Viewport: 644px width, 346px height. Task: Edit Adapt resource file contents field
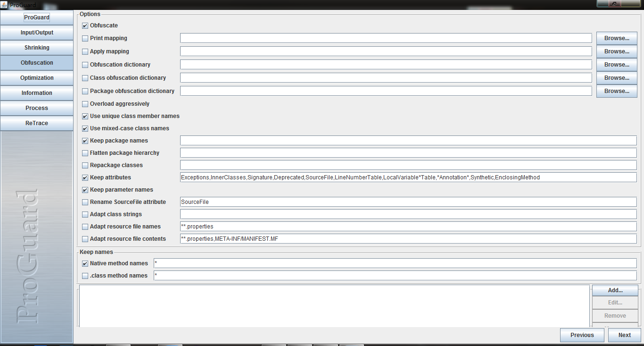408,239
